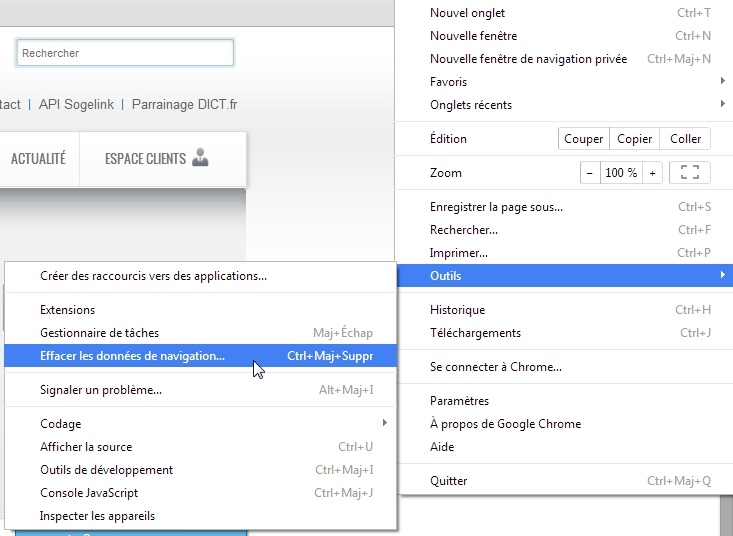Follow the API Sogelink link

coord(76,104)
